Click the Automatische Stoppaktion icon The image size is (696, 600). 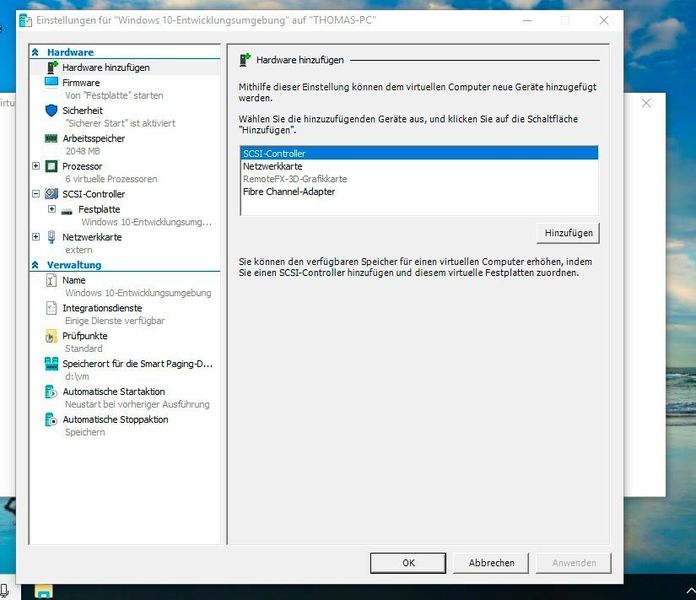click(x=51, y=420)
